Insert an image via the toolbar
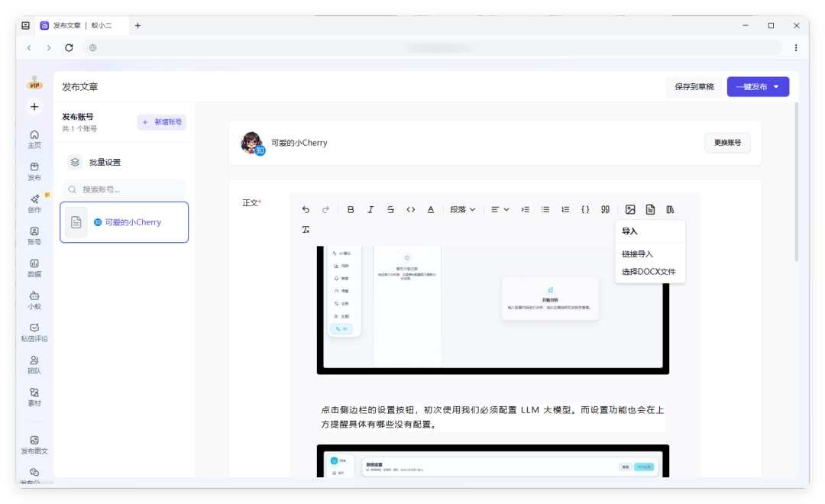825x504 pixels. (630, 209)
